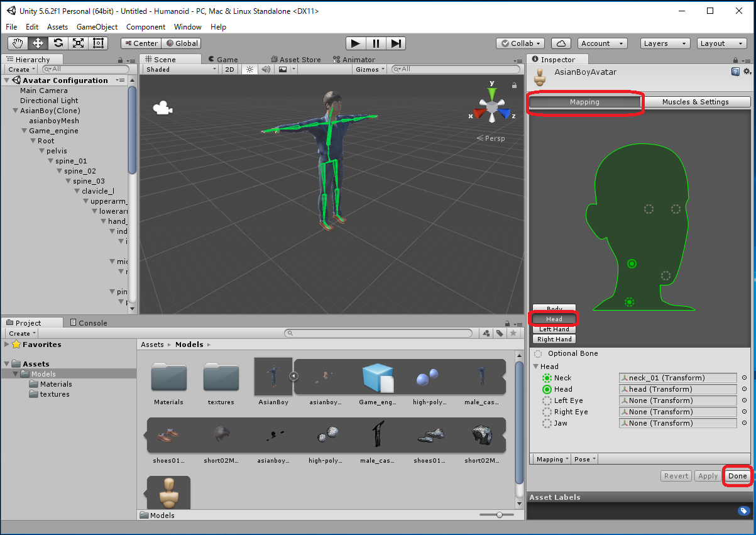Collapse the AsianBoy(Clone) hierarchy node
This screenshot has height=535, width=756.
click(16, 111)
